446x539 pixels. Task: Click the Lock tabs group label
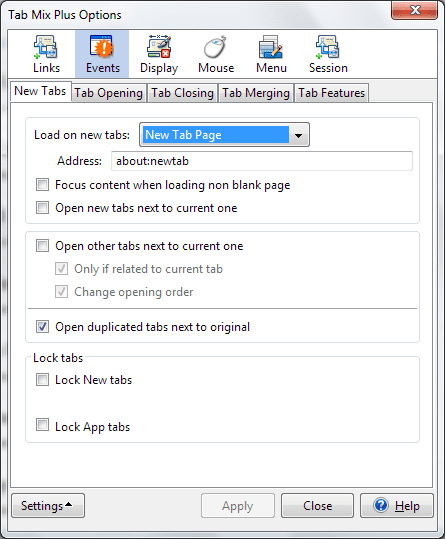[x=58, y=358]
